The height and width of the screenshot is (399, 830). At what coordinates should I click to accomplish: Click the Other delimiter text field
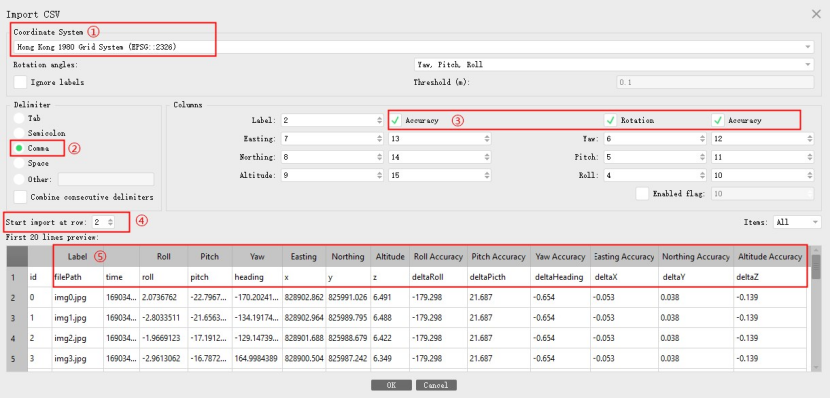coord(106,179)
